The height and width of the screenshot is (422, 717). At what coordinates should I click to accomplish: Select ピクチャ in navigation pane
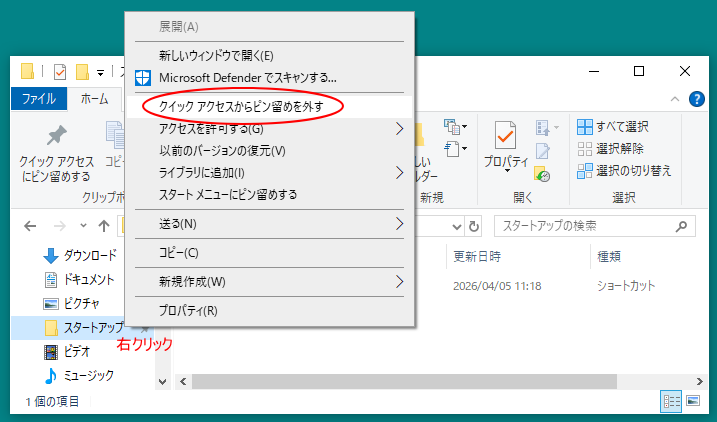80,304
